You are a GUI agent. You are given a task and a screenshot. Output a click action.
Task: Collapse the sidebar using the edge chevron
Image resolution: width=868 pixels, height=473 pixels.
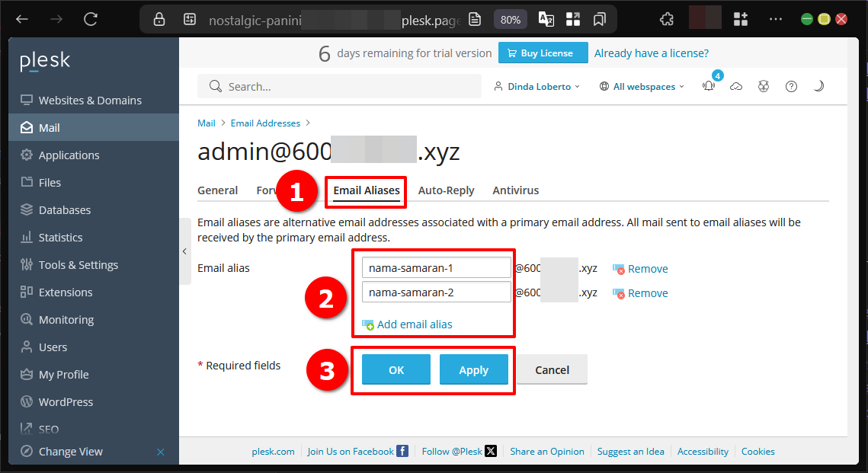pyautogui.click(x=184, y=251)
